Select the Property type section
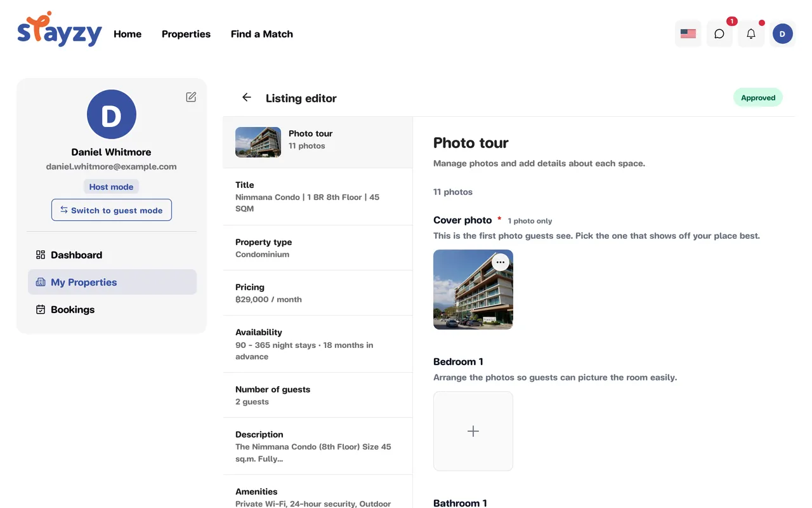The width and height of the screenshot is (812, 508). [318, 248]
